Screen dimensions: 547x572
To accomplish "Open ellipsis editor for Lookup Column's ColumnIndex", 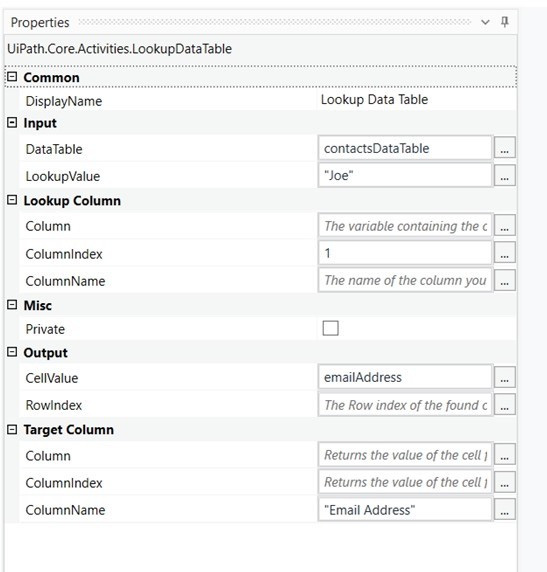I will coord(505,252).
